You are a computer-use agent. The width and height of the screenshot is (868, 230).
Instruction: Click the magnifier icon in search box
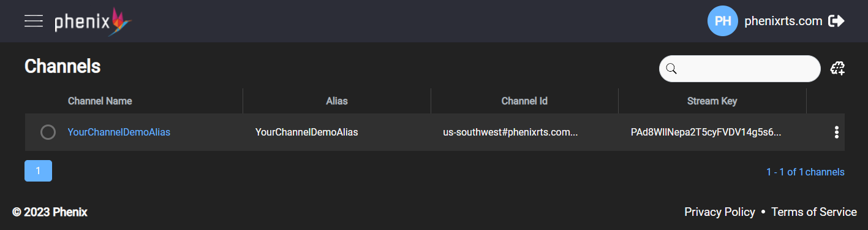[671, 69]
